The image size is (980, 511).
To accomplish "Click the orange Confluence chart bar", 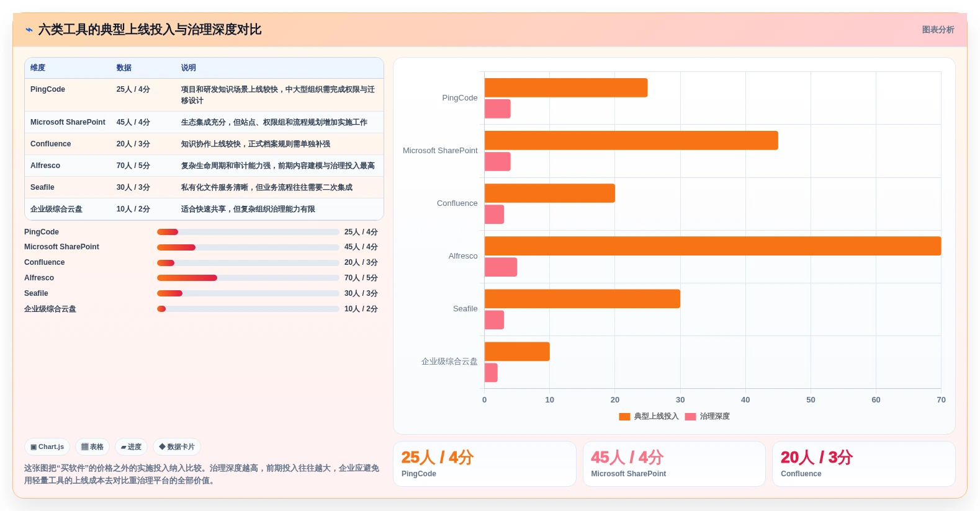I will tap(550, 193).
